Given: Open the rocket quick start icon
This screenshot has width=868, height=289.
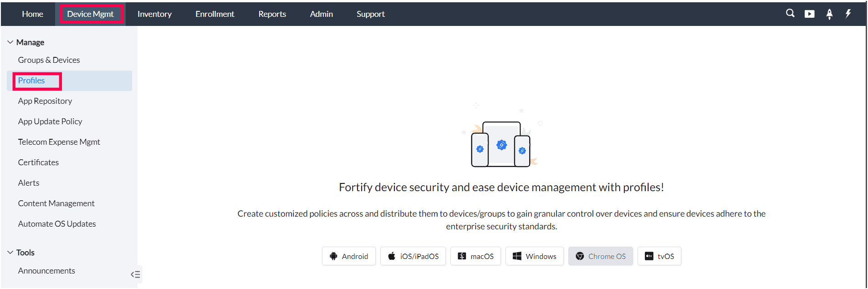Looking at the screenshot, I should [829, 14].
